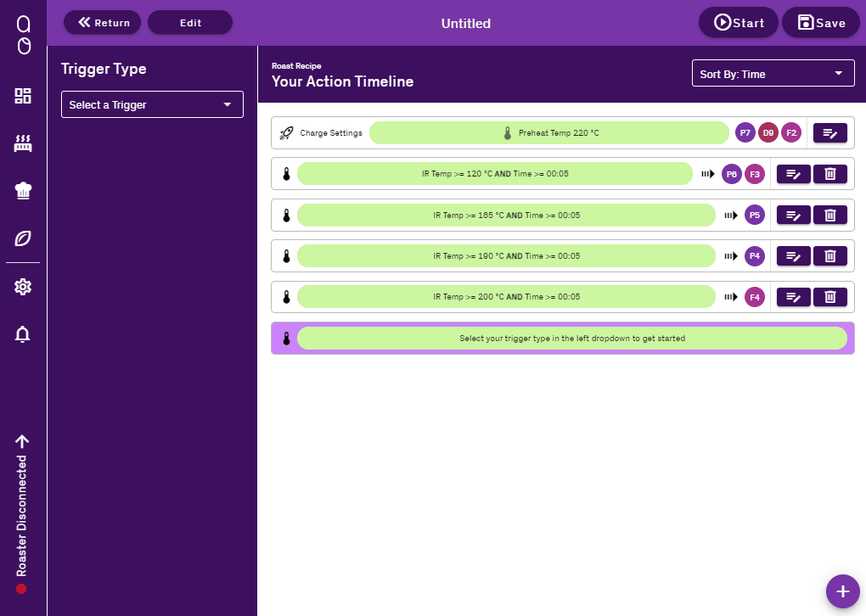866x616 pixels.
Task: Click the upload arrow above Roaster Disconnected
Action: tap(22, 441)
